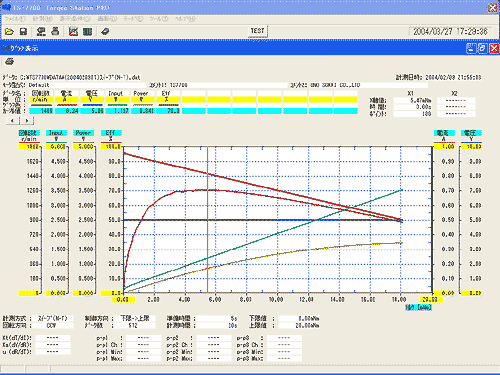Click the 1800 maximum field on rotation axis
This screenshot has width=500, height=375.
[x=29, y=147]
